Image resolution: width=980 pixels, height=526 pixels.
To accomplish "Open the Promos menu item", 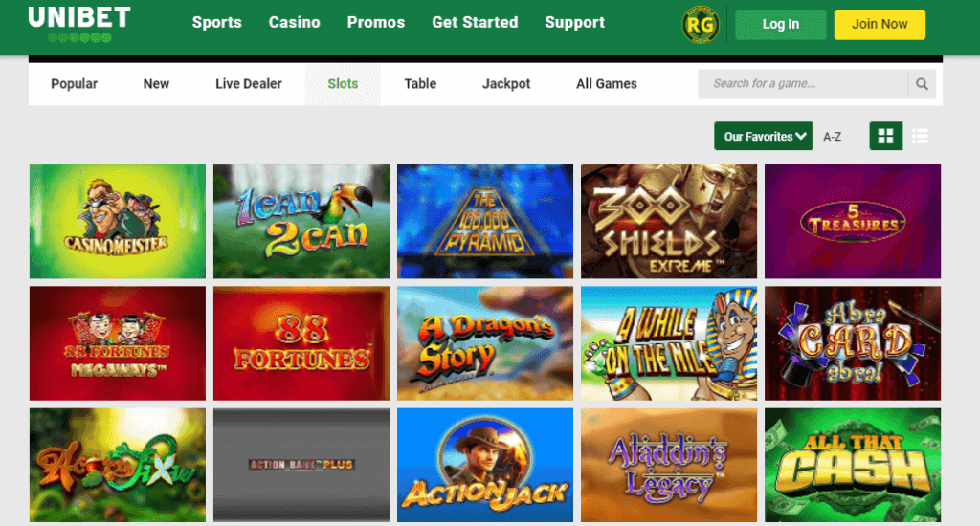I will pos(376,23).
